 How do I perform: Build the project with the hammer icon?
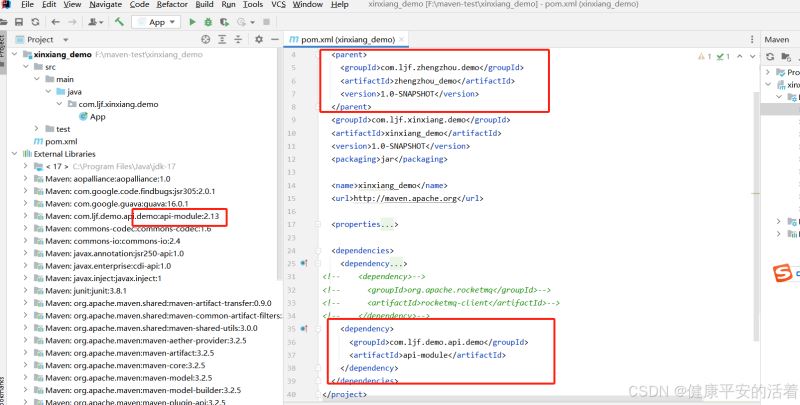tap(119, 21)
